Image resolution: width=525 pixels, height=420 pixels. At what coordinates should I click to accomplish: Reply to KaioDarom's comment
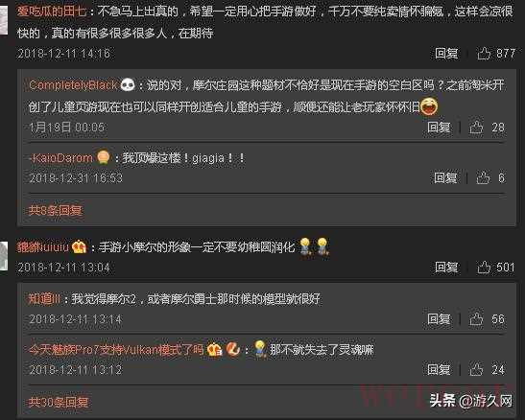pos(445,177)
